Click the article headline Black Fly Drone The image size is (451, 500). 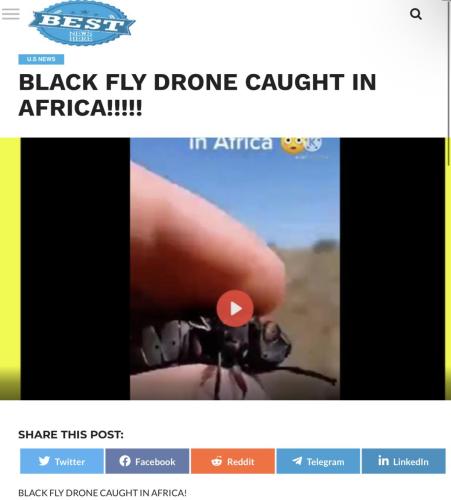(197, 95)
